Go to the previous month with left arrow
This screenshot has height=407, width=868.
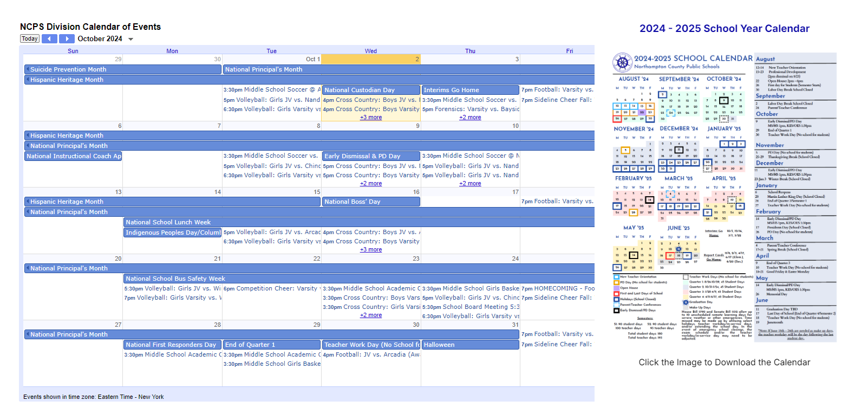point(49,39)
